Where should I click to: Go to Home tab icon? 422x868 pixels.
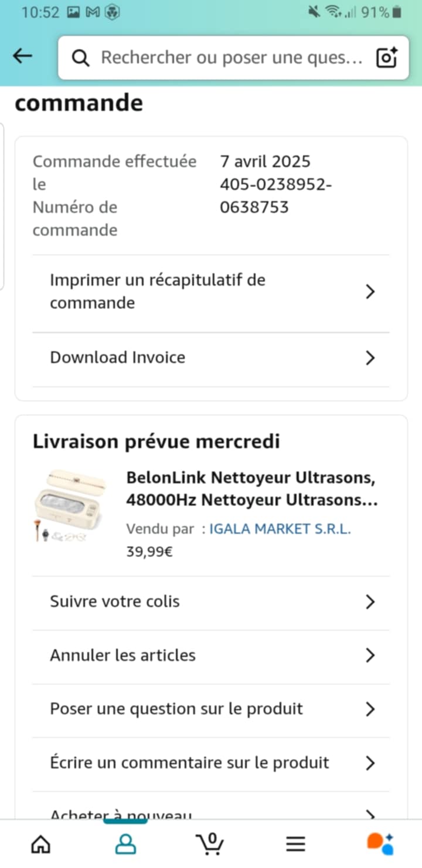click(40, 844)
